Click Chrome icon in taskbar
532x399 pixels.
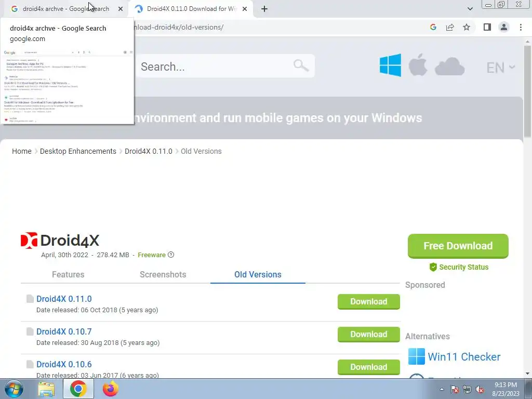tap(78, 389)
